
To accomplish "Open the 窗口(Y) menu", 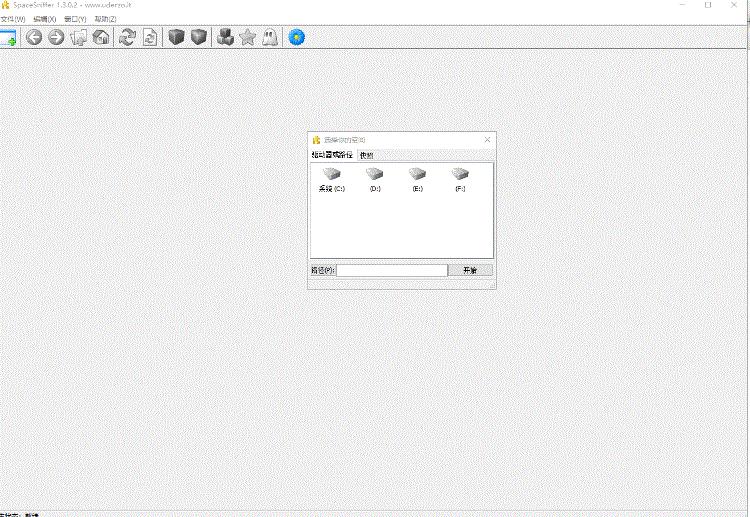I will coord(75,19).
